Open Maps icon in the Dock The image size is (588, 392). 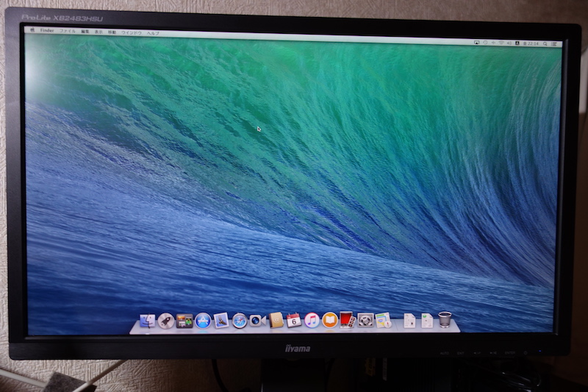(383, 321)
